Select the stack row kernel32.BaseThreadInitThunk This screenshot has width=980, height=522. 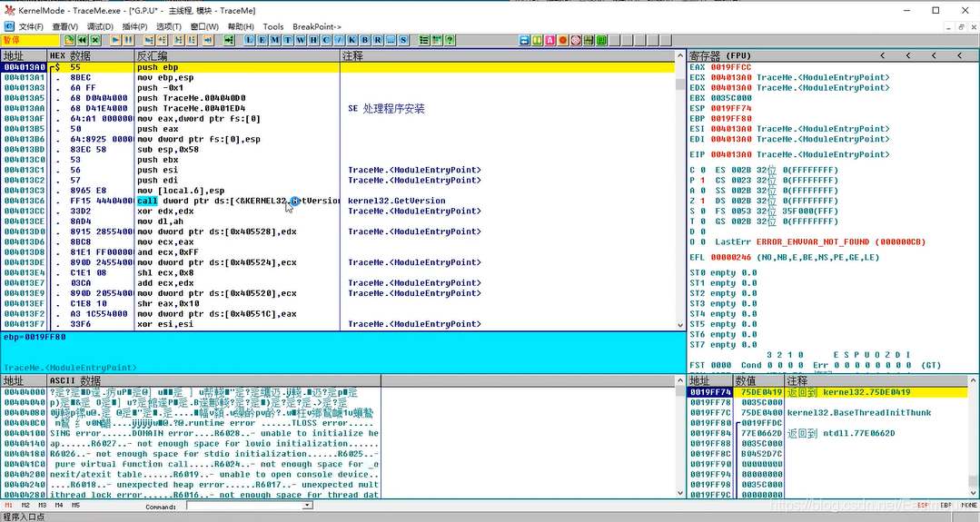point(827,413)
